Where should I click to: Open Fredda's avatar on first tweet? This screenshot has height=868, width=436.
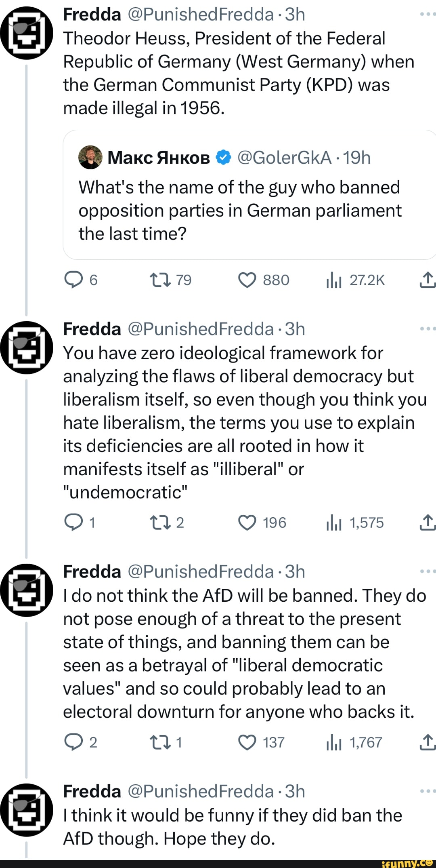coord(27,33)
